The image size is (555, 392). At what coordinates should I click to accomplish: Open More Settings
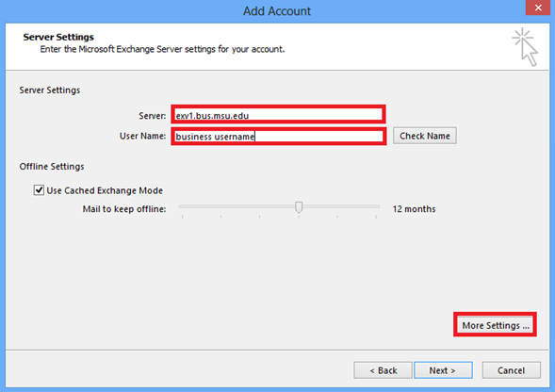point(496,325)
